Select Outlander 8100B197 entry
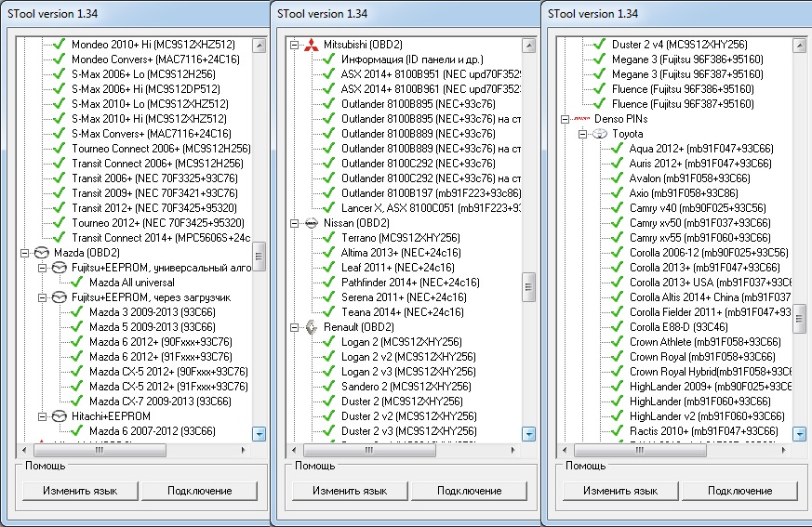 (431, 193)
